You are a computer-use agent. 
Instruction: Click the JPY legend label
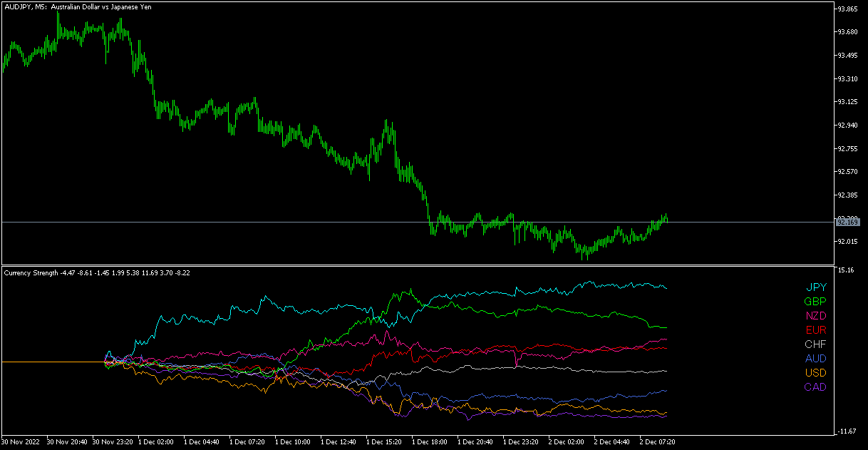click(x=816, y=287)
